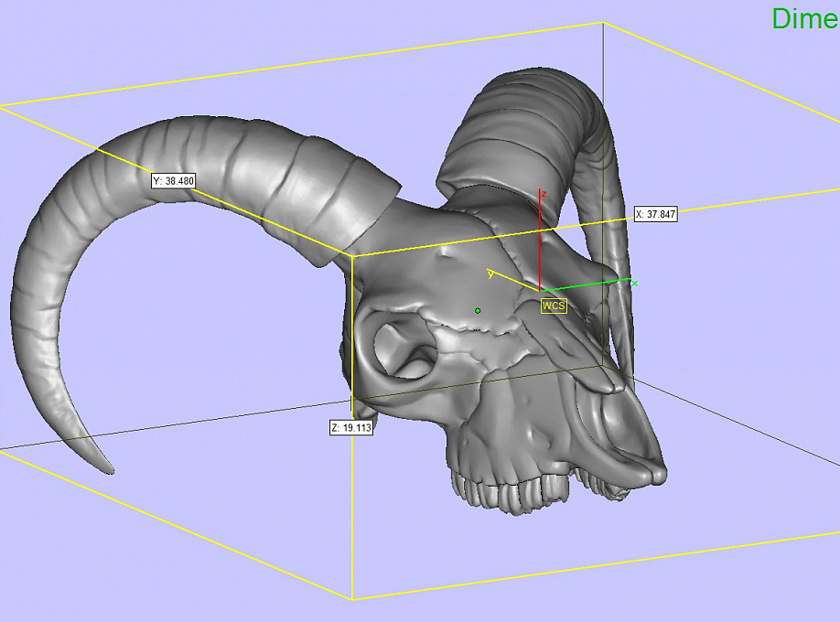The image size is (840, 622).
Task: Click the red Z axis line
Action: click(x=540, y=240)
